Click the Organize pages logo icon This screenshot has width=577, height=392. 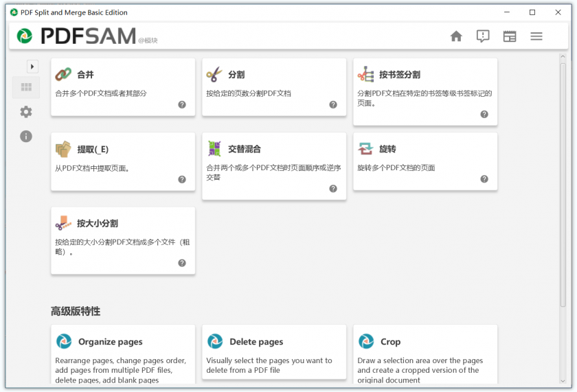tap(64, 341)
